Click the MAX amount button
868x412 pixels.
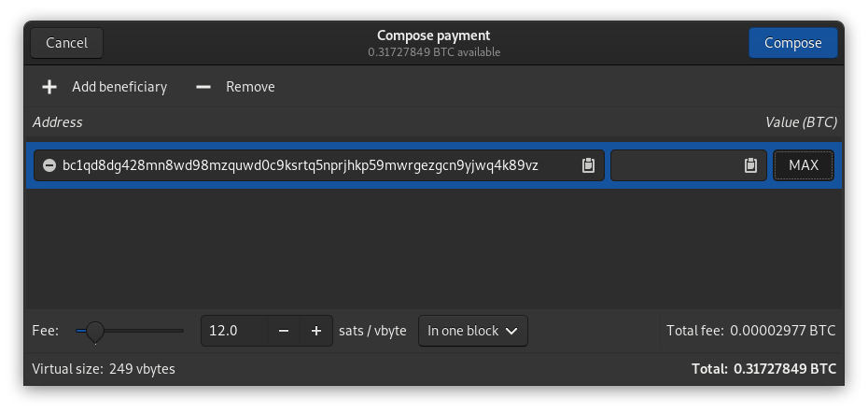click(x=803, y=165)
